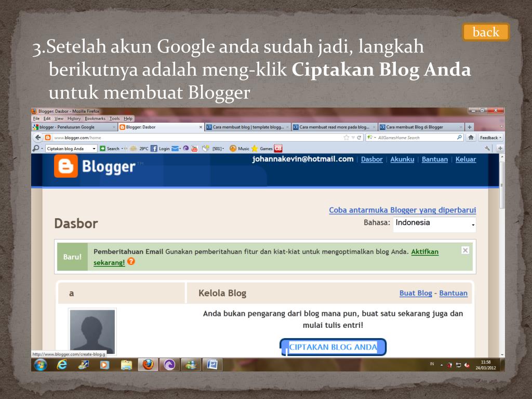Open media player taskbar icon
The height and width of the screenshot is (399, 532).
105,365
